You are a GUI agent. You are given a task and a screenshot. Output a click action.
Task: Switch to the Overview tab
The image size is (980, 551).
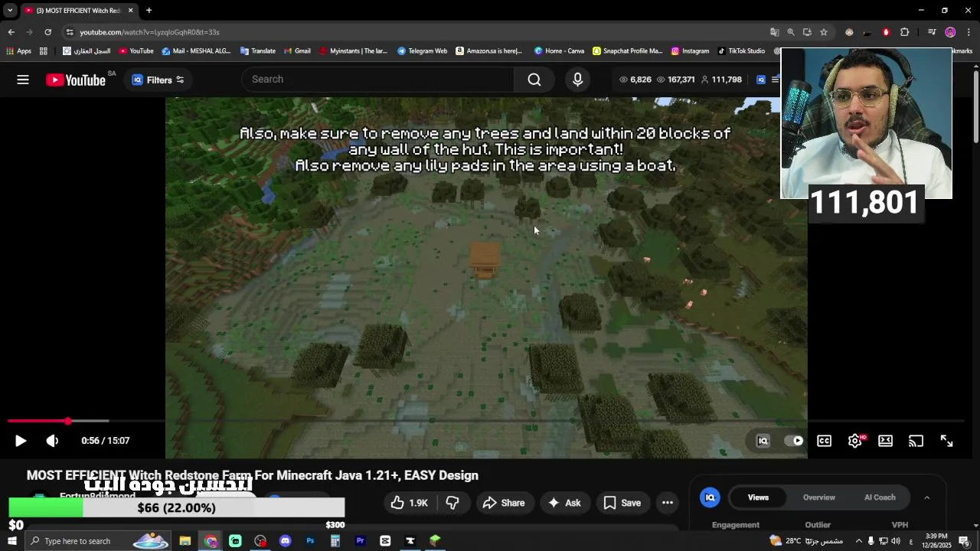point(819,497)
